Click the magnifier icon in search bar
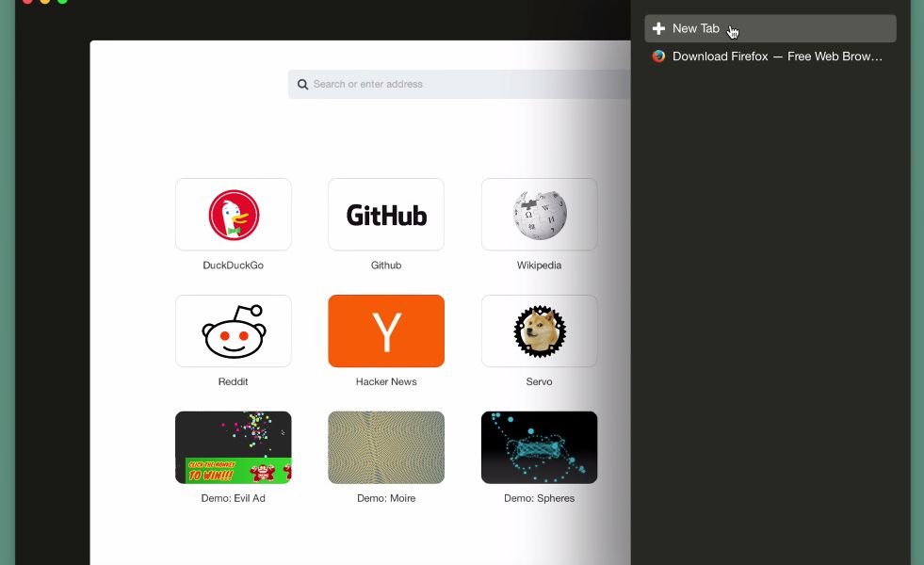Viewport: 924px width, 565px height. (303, 84)
